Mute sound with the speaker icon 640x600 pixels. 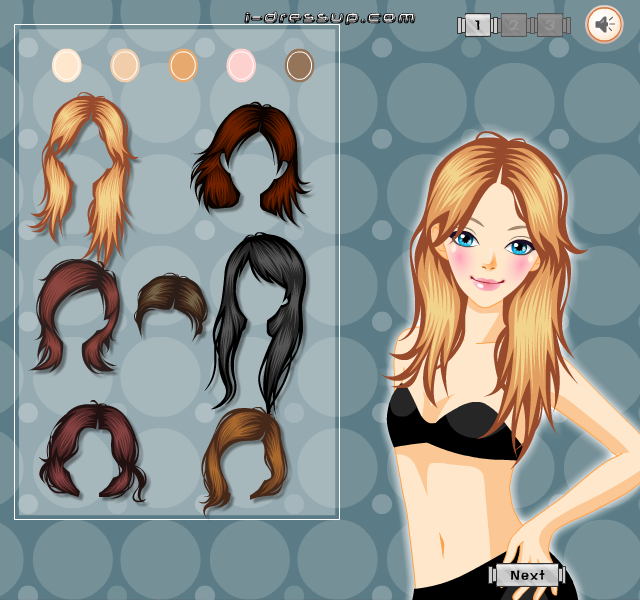point(604,24)
